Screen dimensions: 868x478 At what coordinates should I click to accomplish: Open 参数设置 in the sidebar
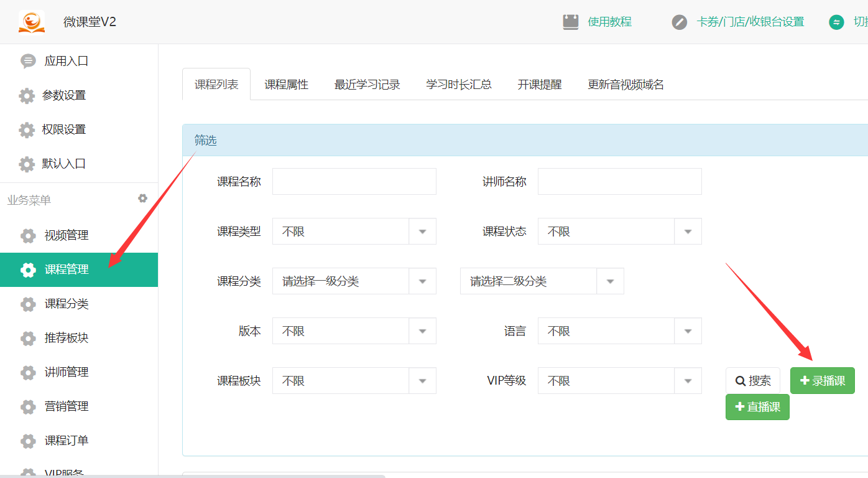pos(79,95)
